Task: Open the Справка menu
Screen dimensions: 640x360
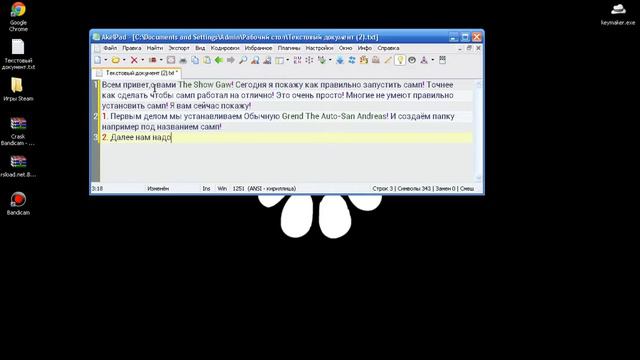Action: tap(388, 48)
